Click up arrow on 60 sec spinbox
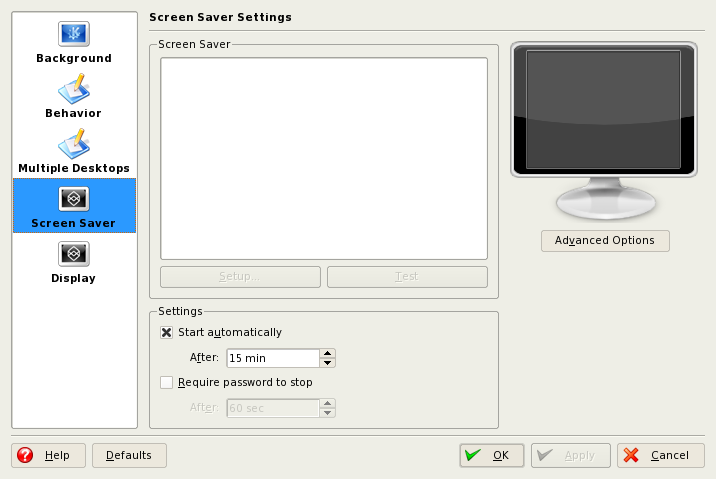The image size is (716, 479). (x=328, y=403)
